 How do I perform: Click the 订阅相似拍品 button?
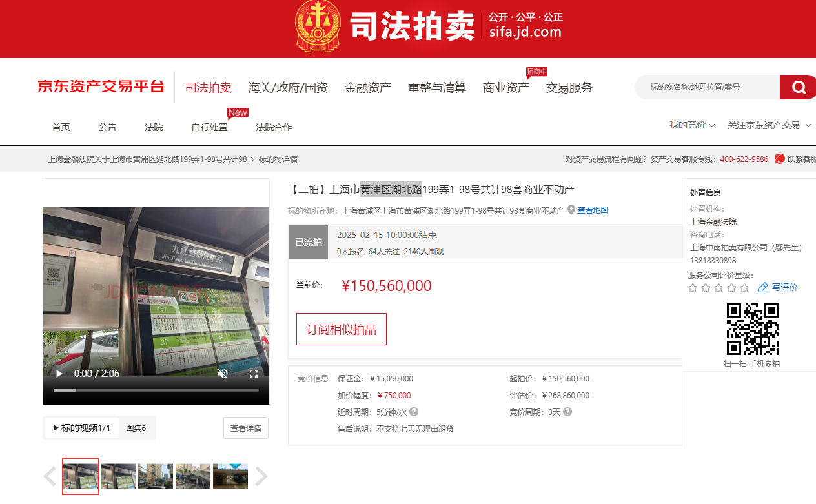342,329
